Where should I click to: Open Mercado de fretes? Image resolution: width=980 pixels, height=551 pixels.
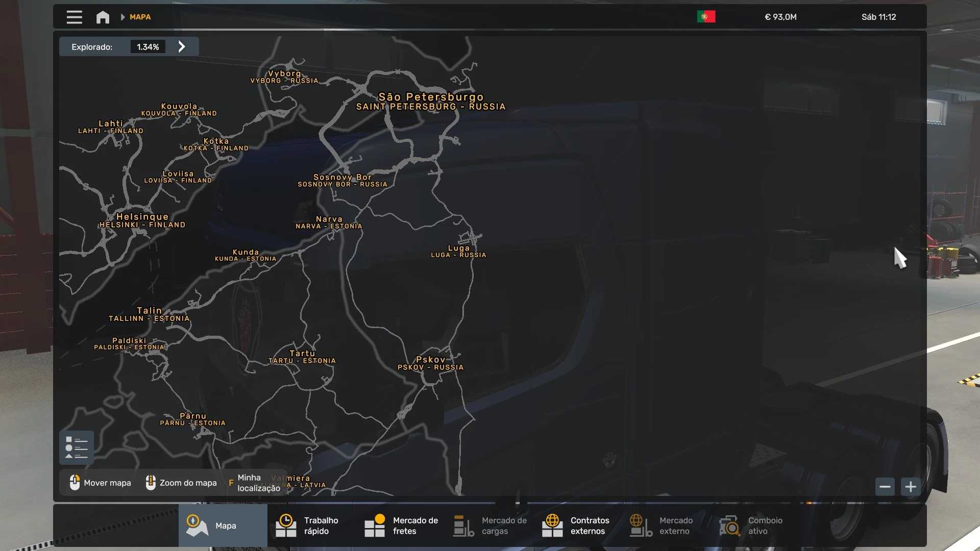(x=401, y=525)
